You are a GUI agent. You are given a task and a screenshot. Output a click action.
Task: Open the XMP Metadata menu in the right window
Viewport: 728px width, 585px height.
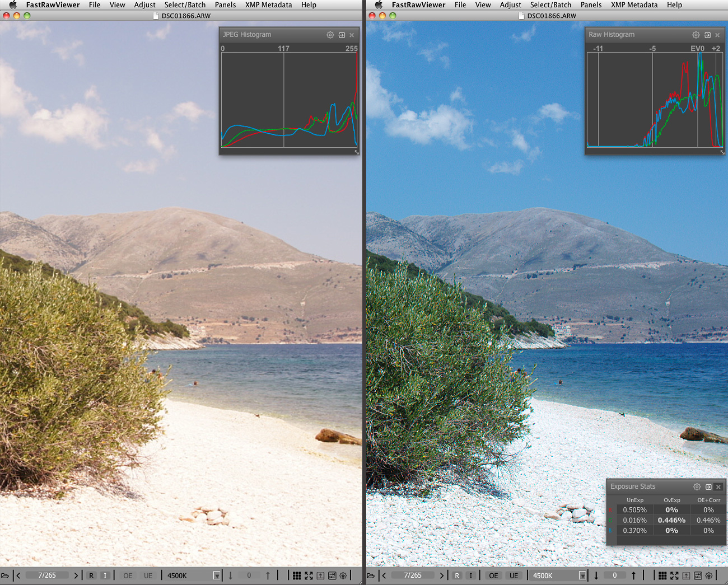click(x=634, y=4)
